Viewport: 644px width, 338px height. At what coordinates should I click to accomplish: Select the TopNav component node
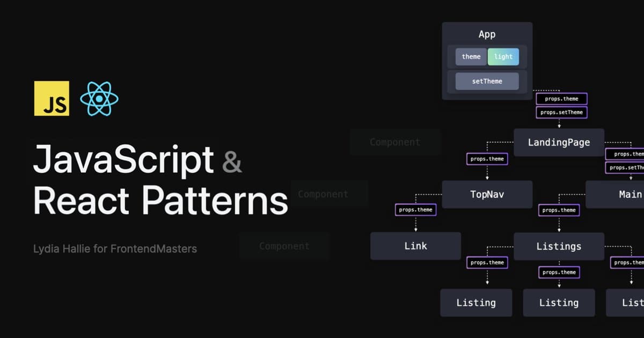click(x=487, y=194)
